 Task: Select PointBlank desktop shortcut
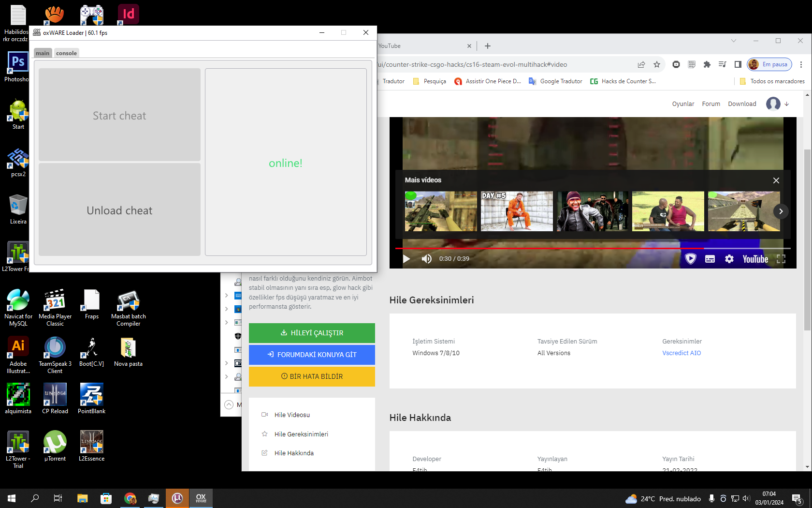tap(92, 399)
